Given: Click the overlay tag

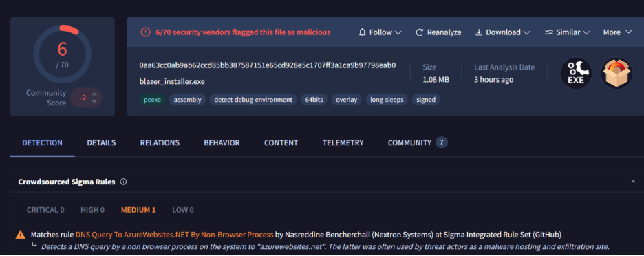Looking at the screenshot, I should pos(347,100).
